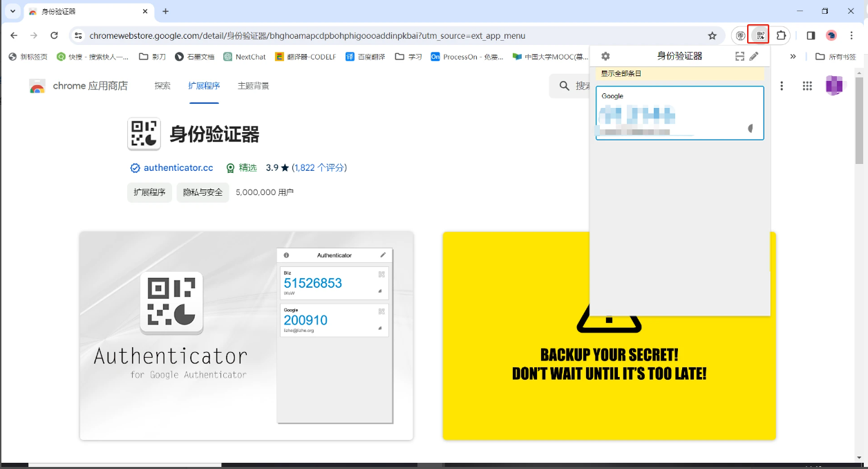Toggle the Chrome side panel icon
This screenshot has height=469, width=868.
click(811, 35)
